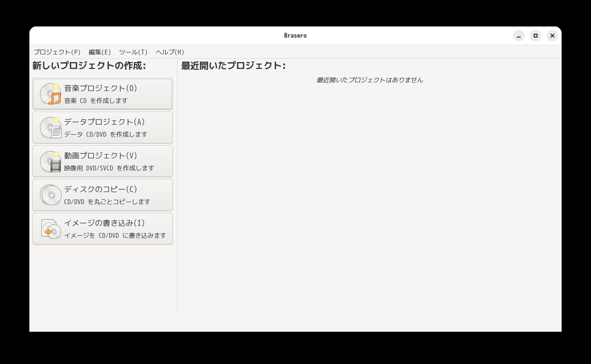This screenshot has height=364, width=591.
Task: Launch イメージの書き込み(I) option
Action: (x=103, y=229)
